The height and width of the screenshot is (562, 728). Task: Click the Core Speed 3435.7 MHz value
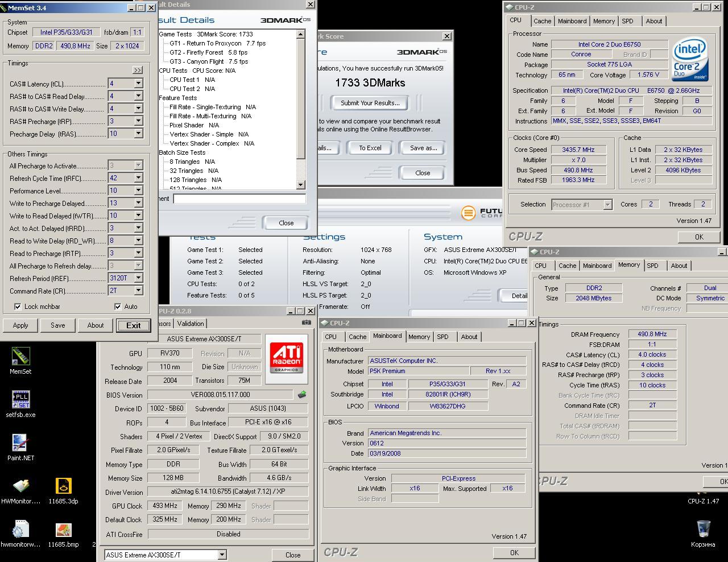578,150
